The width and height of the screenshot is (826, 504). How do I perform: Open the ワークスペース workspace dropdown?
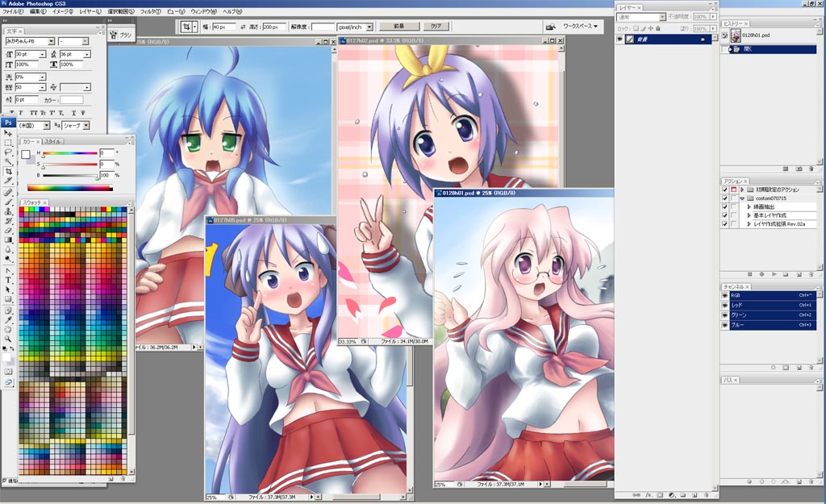[581, 27]
